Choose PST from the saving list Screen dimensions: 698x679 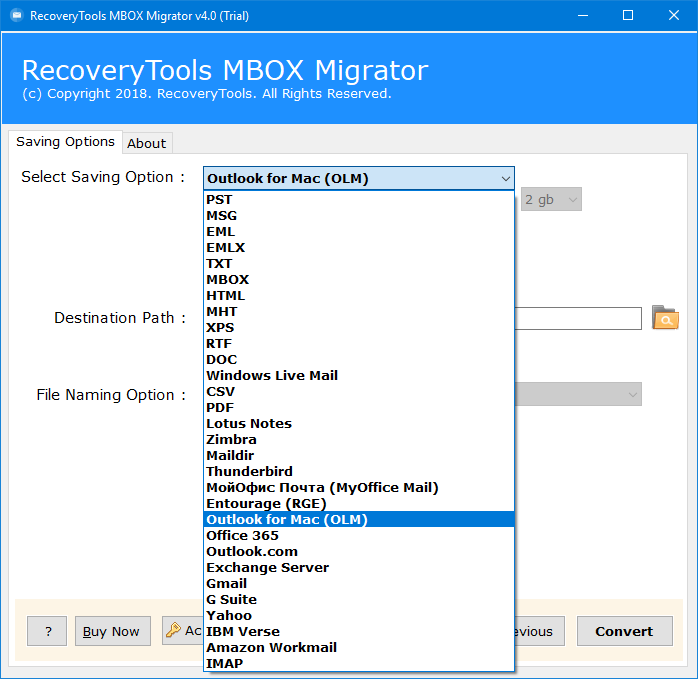click(x=359, y=199)
